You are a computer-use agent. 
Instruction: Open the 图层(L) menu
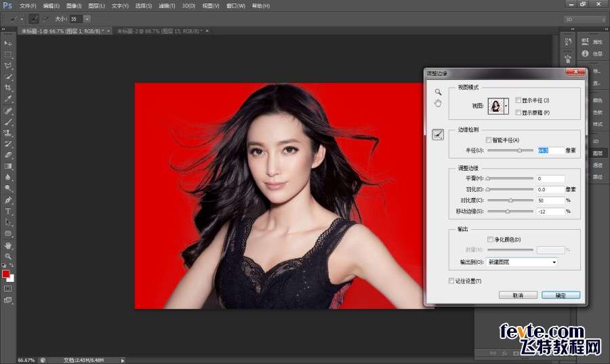(x=96, y=6)
